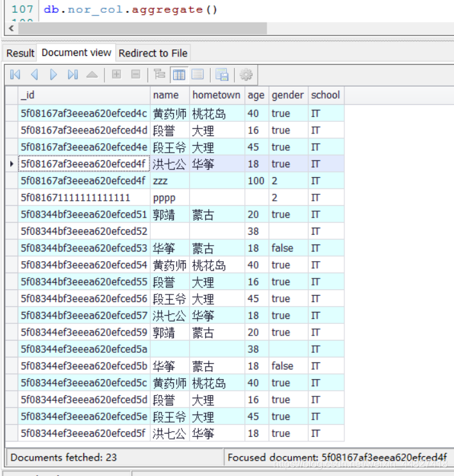Switch to tree view icon
This screenshot has width=454, height=476.
[x=159, y=74]
